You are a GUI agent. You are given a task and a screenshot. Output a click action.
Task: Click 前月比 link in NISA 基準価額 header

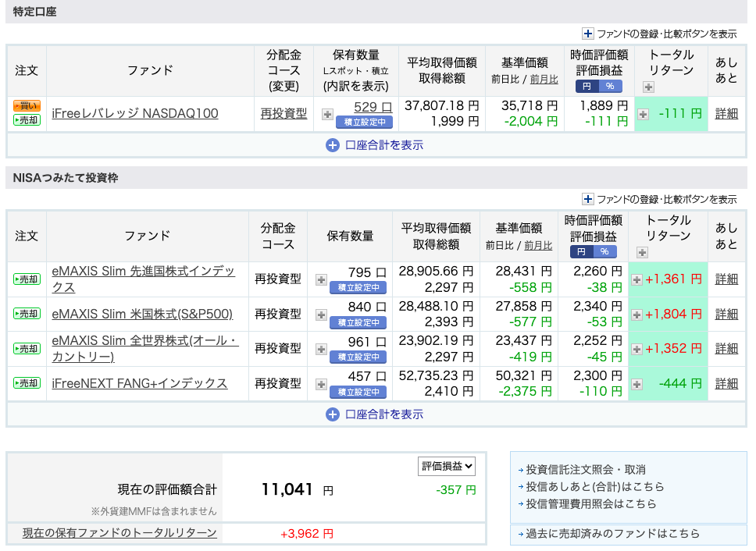(538, 245)
